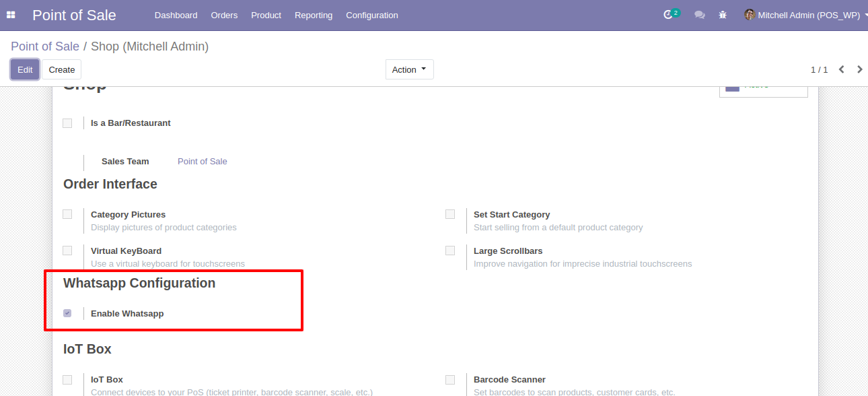Click the Whatsapp Configuration heading
Image resolution: width=868 pixels, height=396 pixels.
tap(139, 283)
